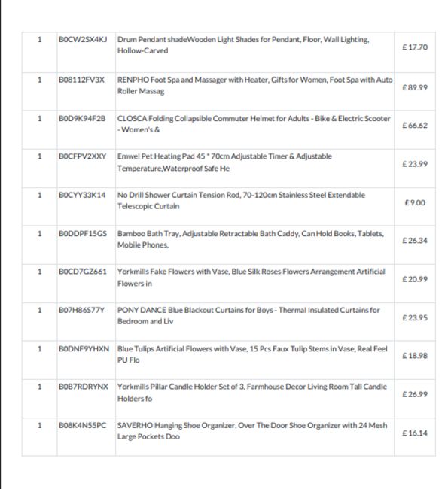This screenshot has height=489, width=448.
Task: Select the Blue Tulips Artificial Flowers description
Action: (x=252, y=354)
